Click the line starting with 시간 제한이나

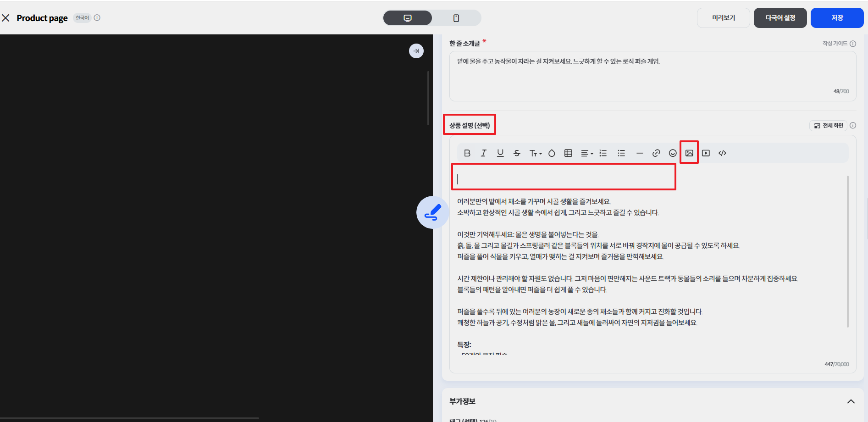[628, 278]
